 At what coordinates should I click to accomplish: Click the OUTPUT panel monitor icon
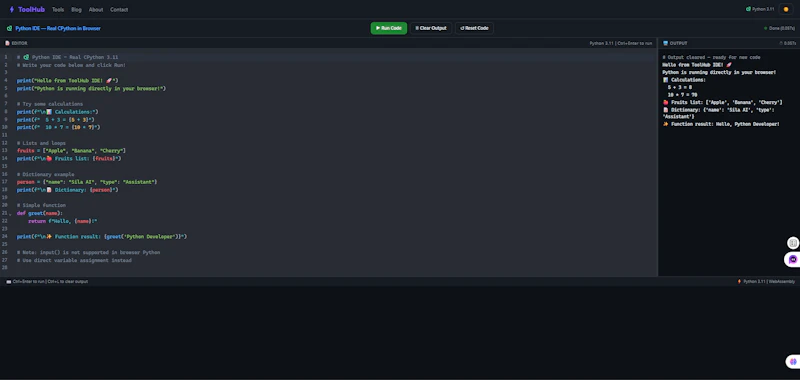point(665,43)
